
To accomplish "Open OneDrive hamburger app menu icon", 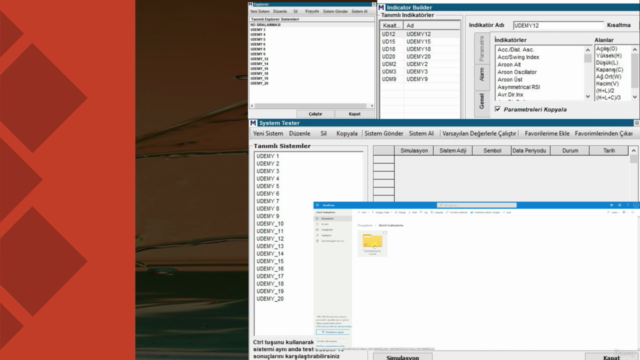I will (317, 205).
